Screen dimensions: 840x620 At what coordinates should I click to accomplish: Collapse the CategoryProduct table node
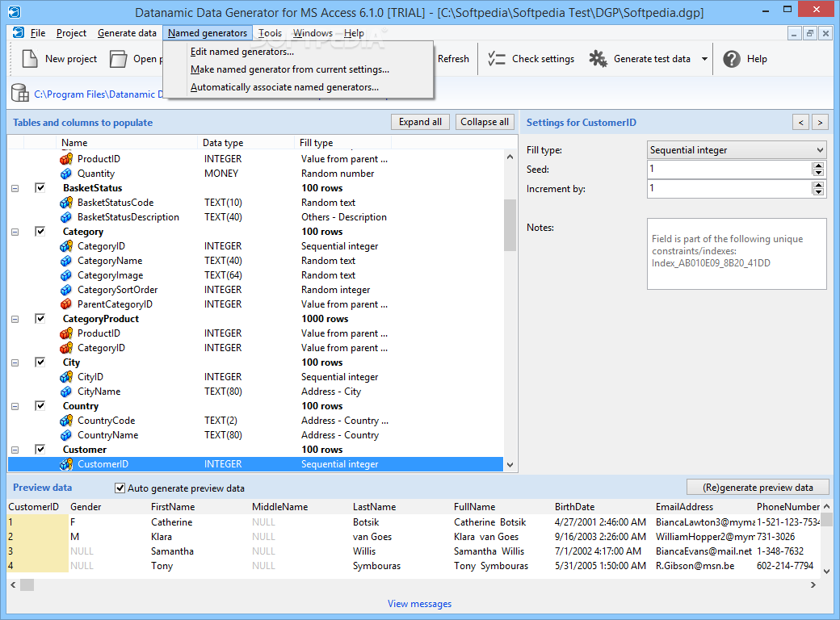[x=15, y=319]
